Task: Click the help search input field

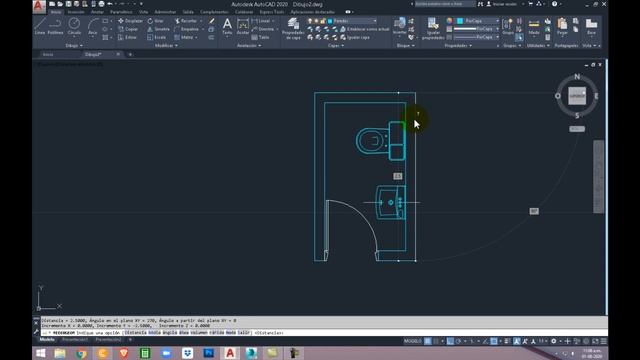Action: (445, 4)
